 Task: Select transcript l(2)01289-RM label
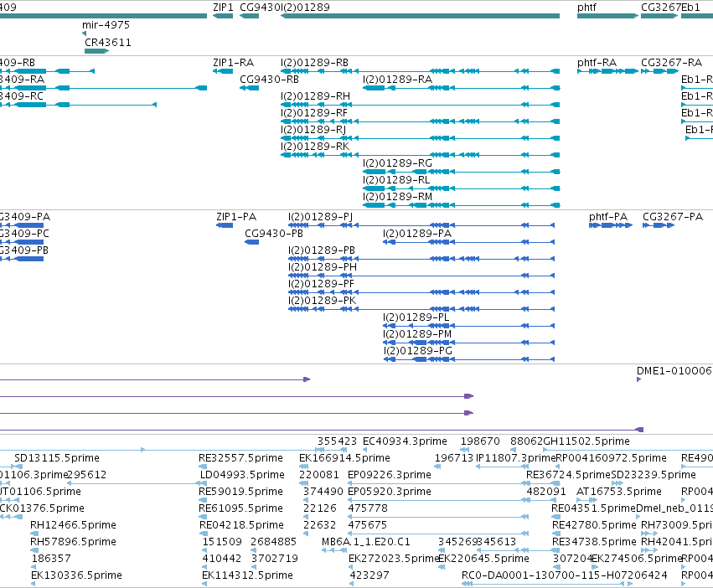(397, 198)
